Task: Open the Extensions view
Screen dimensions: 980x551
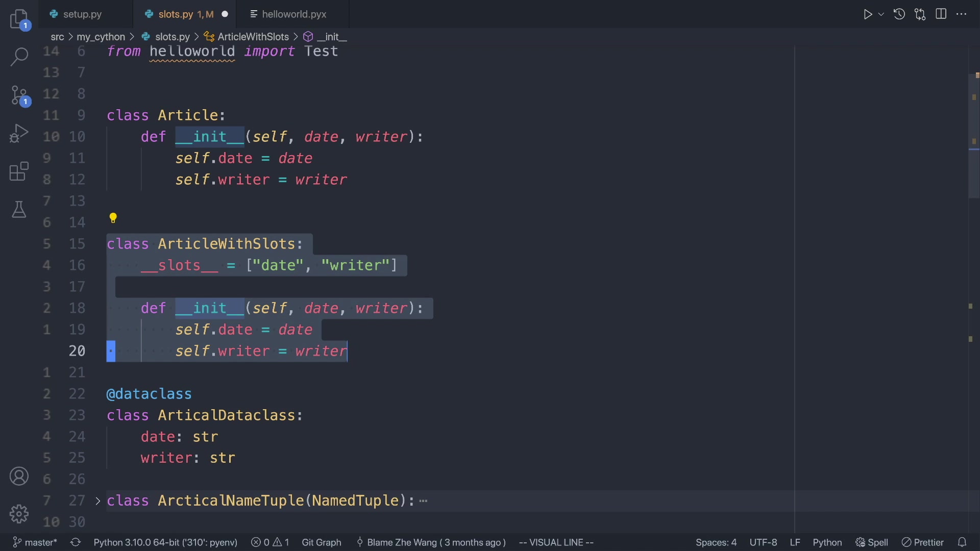Action: click(19, 171)
